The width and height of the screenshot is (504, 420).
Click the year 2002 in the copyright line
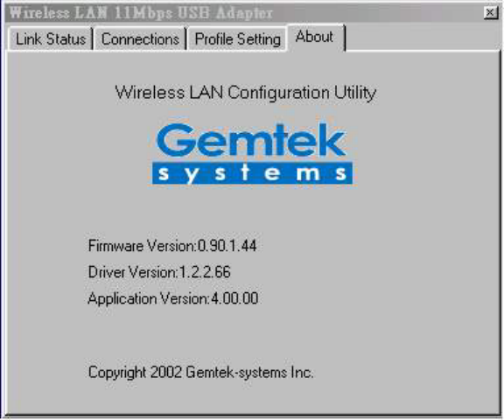pyautogui.click(x=166, y=372)
